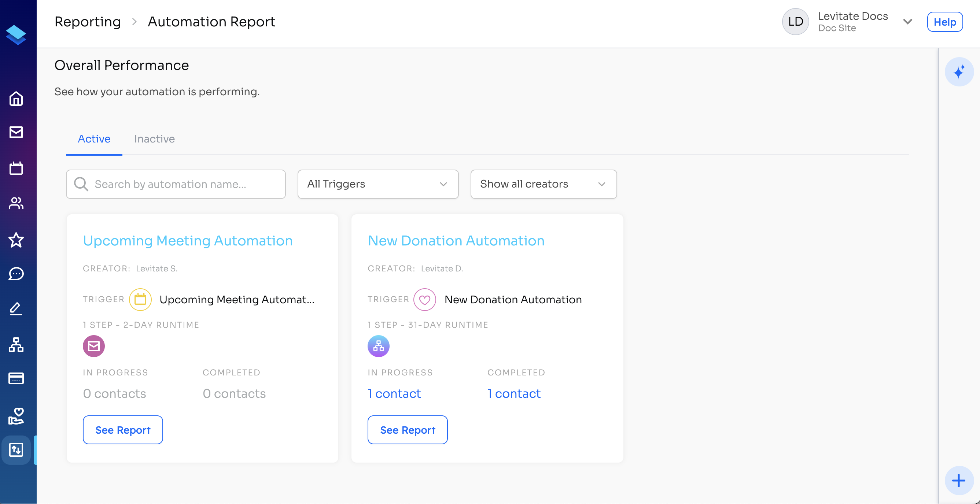Viewport: 980px width, 504px height.
Task: See Report for Upcoming Meeting Automation
Action: 123,430
